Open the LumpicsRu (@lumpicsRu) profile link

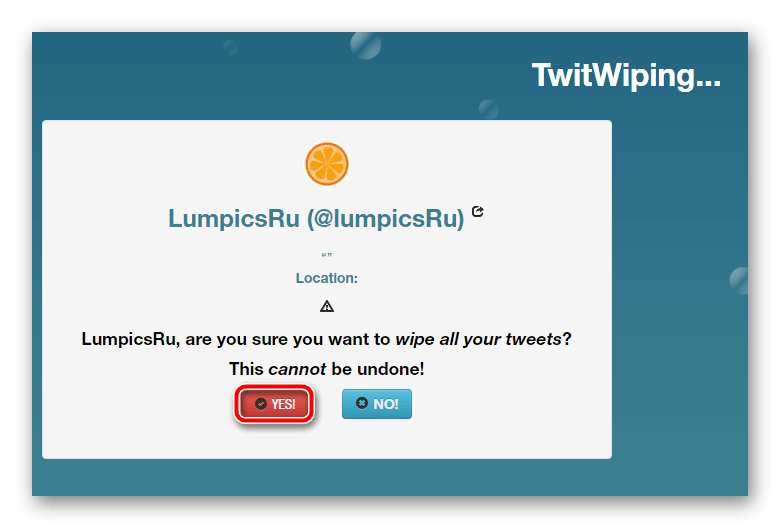[316, 218]
